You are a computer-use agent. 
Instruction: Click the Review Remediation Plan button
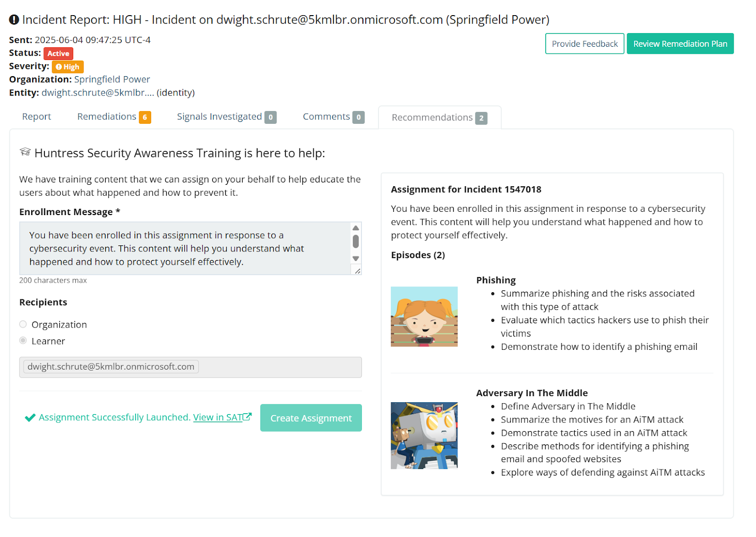tap(680, 43)
